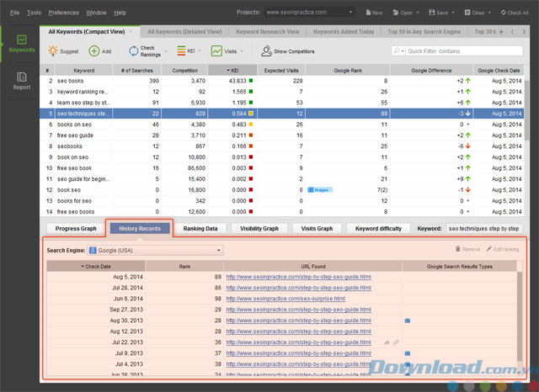Open the Preferences menu

(63, 13)
